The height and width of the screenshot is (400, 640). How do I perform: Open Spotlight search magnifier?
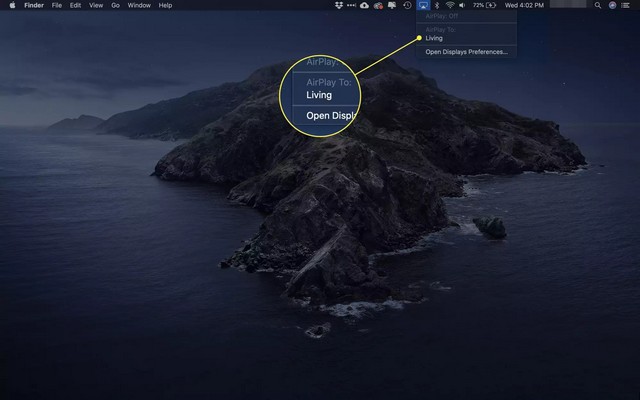(598, 5)
